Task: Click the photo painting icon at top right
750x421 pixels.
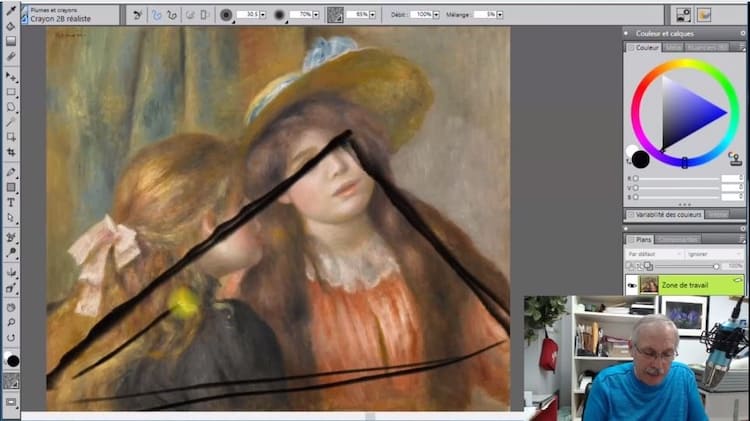Action: click(x=704, y=15)
